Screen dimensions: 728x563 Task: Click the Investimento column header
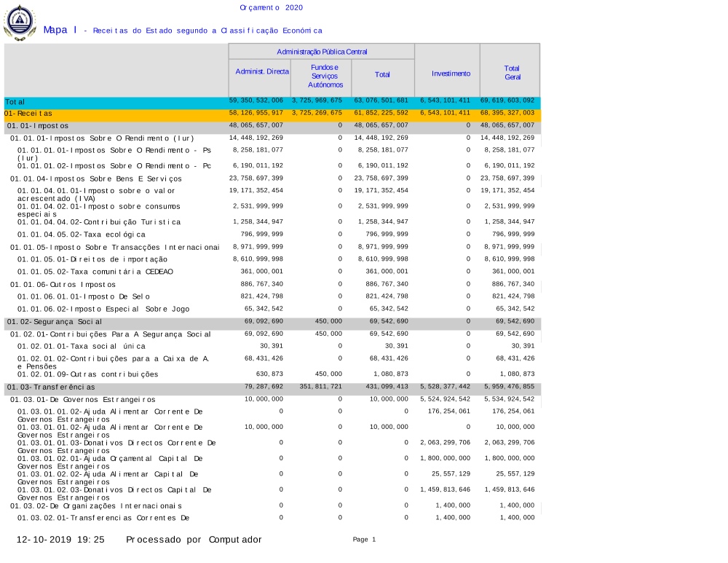coord(451,74)
